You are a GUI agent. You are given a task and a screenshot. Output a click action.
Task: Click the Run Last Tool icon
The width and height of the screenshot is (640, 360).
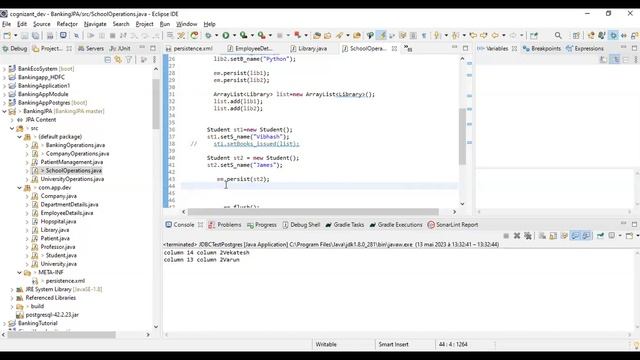click(x=262, y=36)
